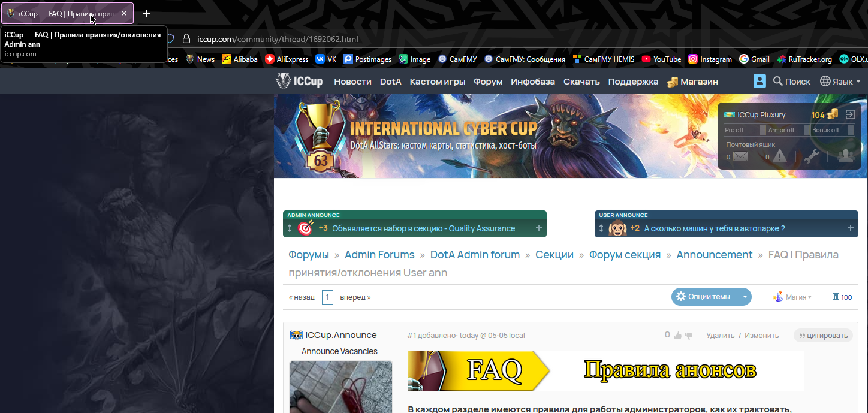Close the iCCup FAQ browser tab

(x=124, y=13)
